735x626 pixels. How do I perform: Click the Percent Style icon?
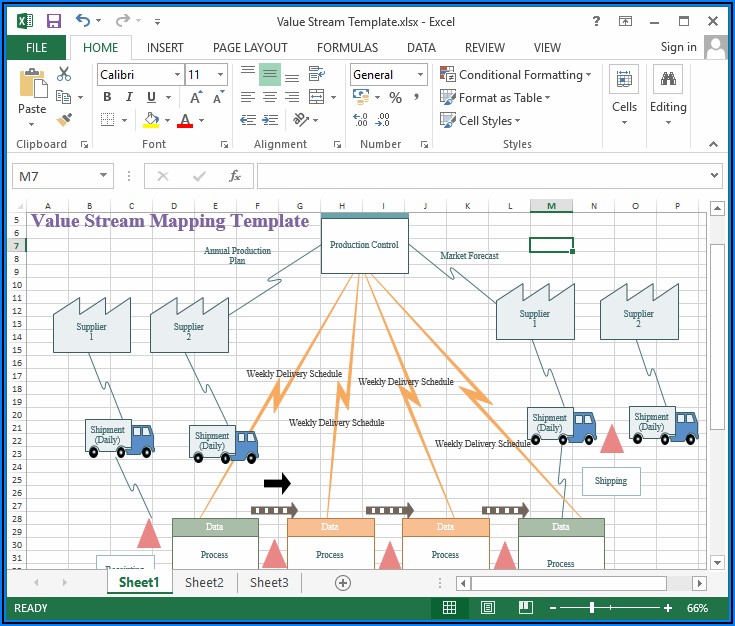coord(395,97)
